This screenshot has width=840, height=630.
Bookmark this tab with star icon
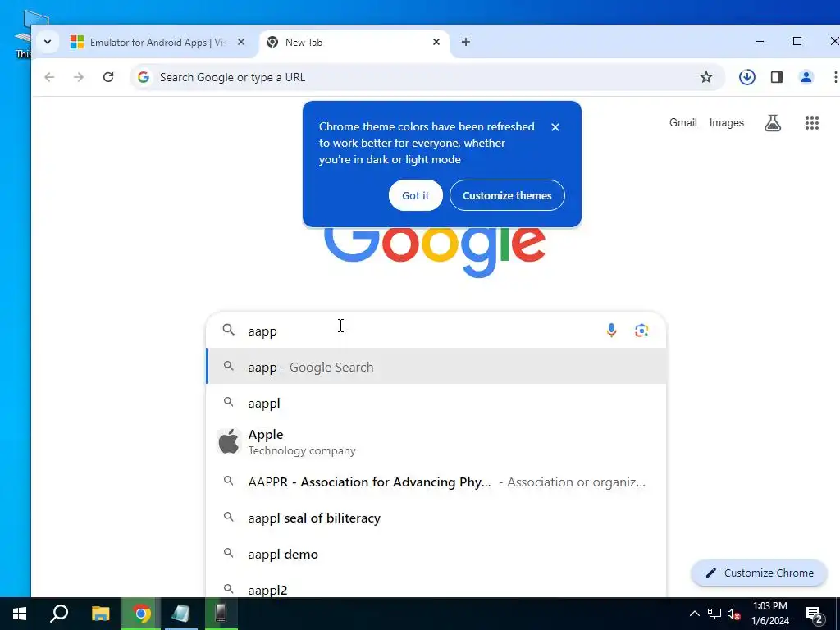[706, 77]
